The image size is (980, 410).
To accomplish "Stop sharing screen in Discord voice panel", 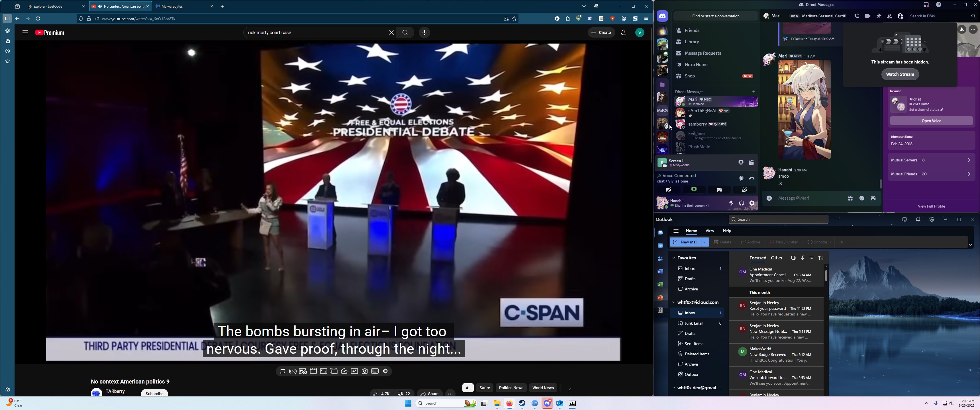I will point(694,190).
